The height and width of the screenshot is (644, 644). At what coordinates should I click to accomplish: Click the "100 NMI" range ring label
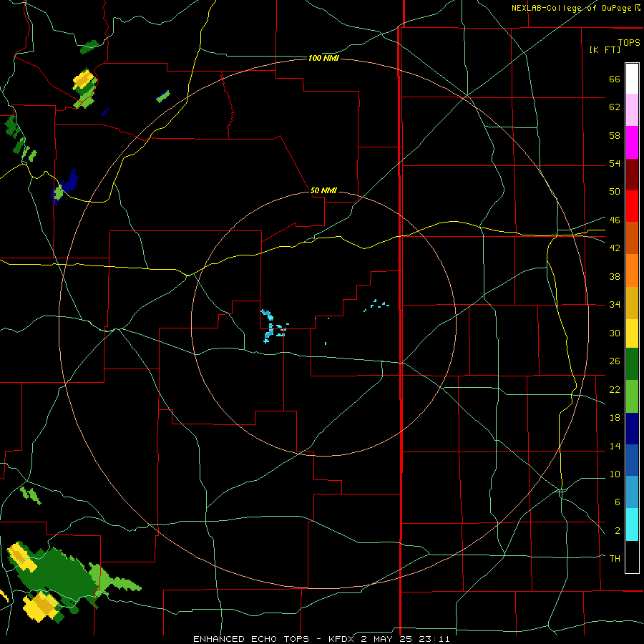(x=323, y=59)
